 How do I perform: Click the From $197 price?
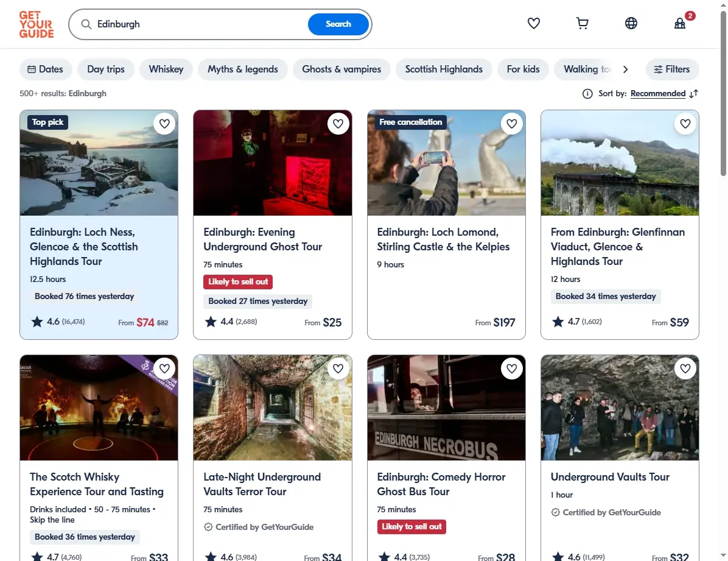click(495, 322)
